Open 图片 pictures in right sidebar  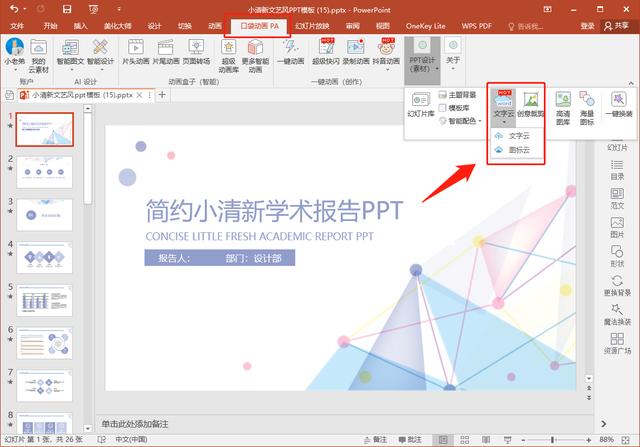(x=617, y=228)
